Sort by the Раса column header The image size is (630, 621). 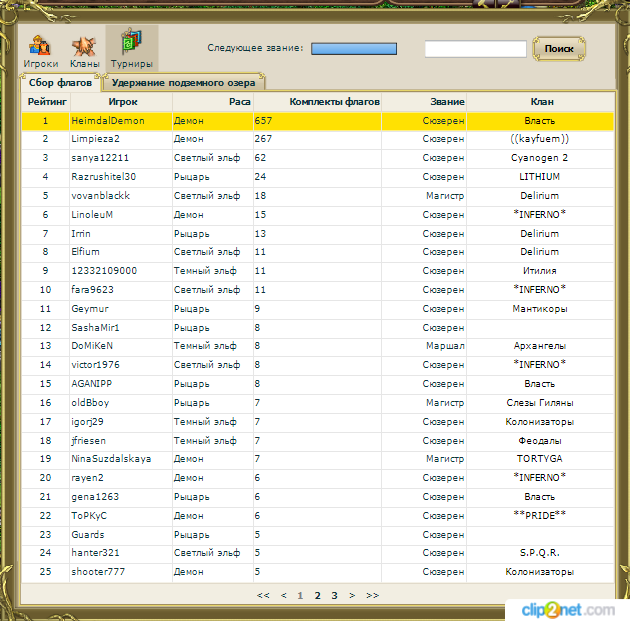[x=239, y=101]
